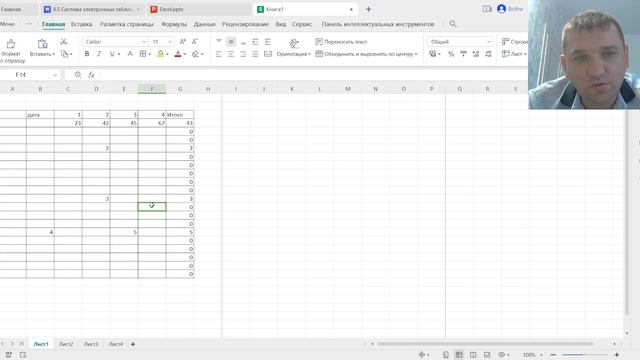Open a new document tab with plus

pos(368,9)
